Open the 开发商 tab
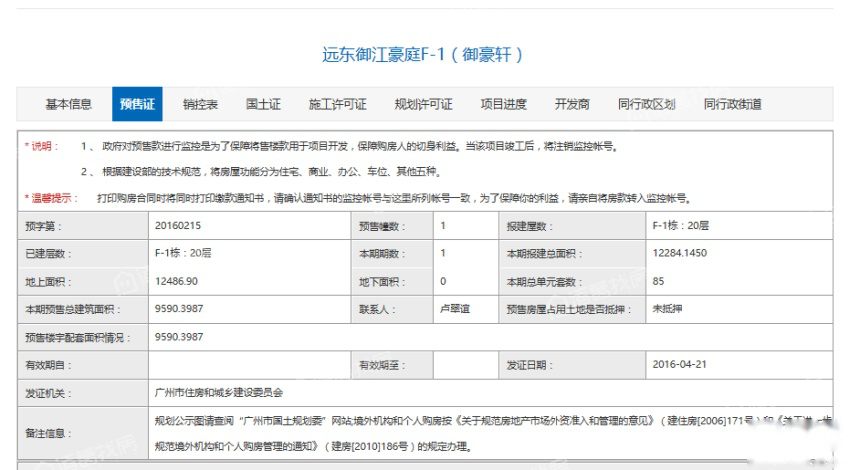 [572, 104]
